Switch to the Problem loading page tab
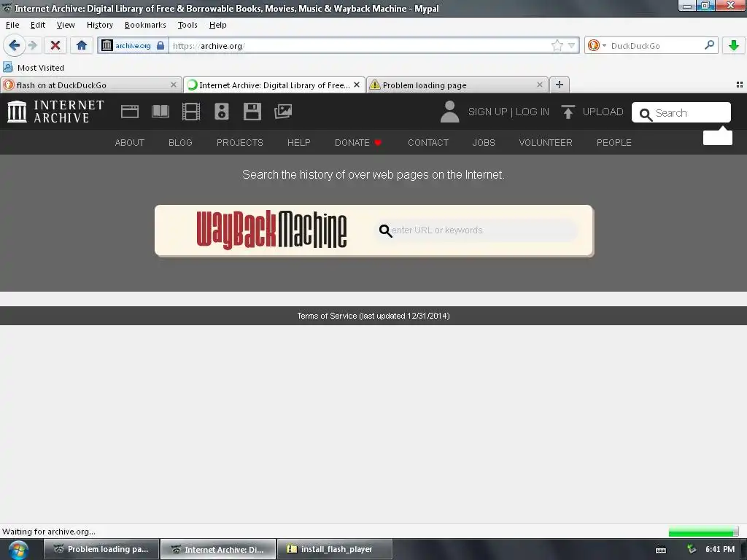 point(452,85)
